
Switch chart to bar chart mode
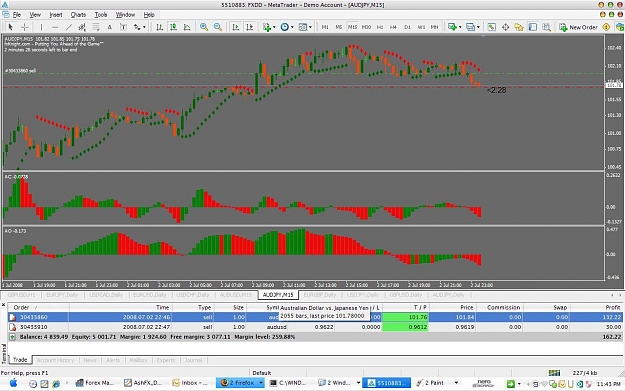159,27
